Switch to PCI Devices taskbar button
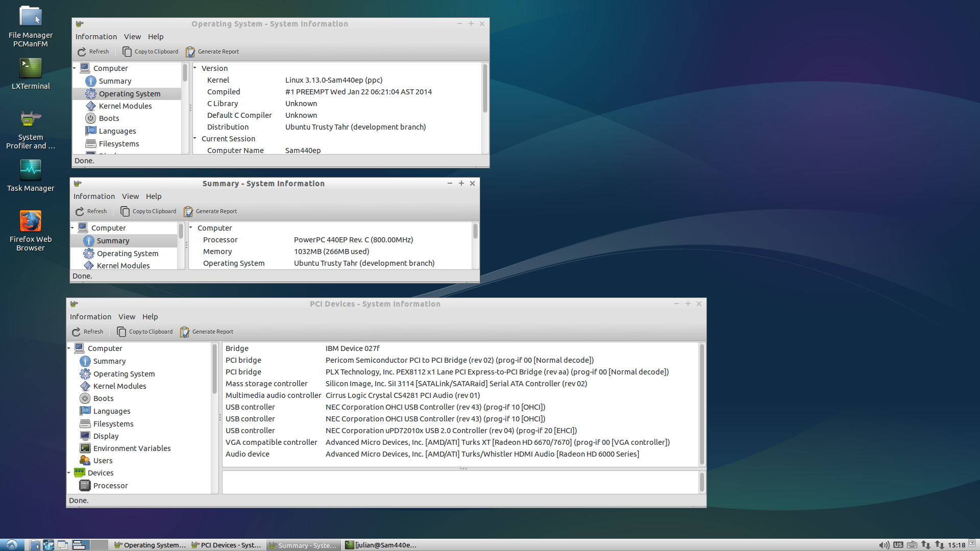This screenshot has width=980, height=551. point(227,545)
